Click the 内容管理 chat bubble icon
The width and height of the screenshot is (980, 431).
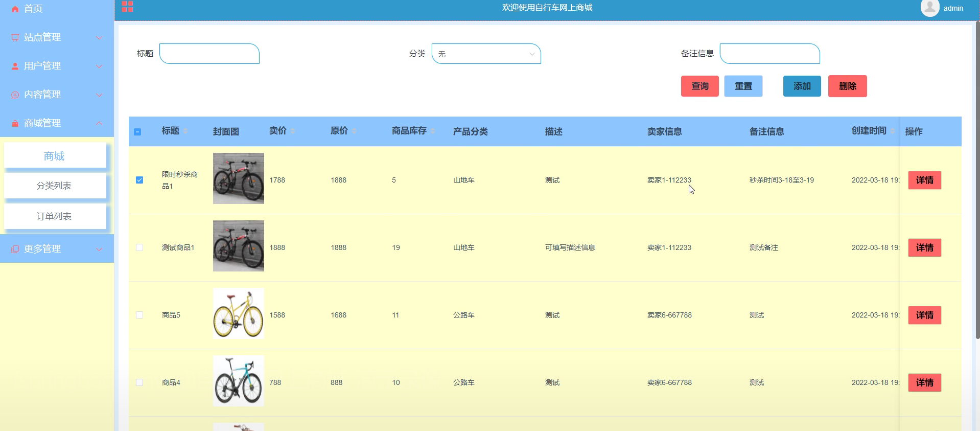click(15, 95)
